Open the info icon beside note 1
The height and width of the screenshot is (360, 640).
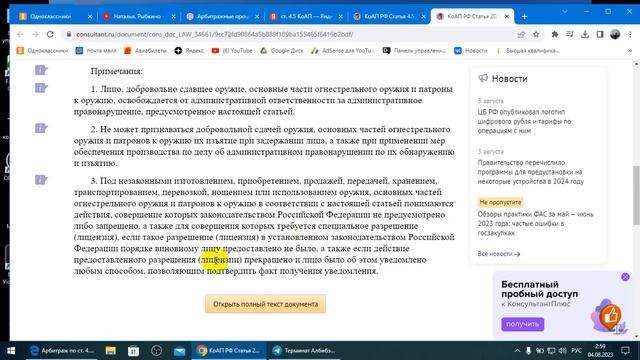(41, 88)
